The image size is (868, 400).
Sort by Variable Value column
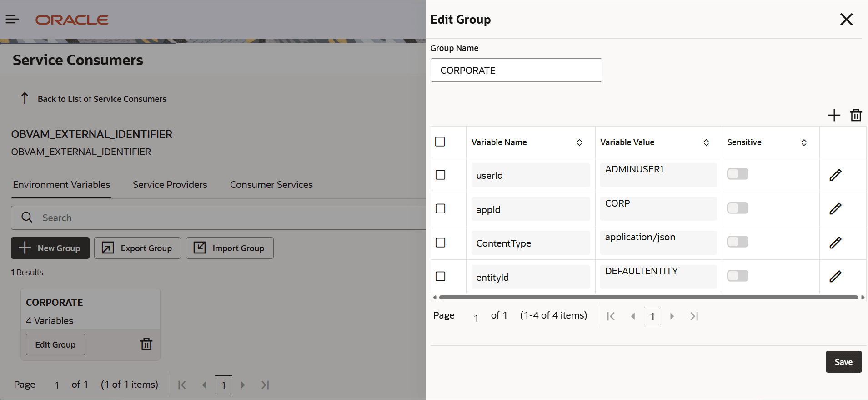click(706, 142)
